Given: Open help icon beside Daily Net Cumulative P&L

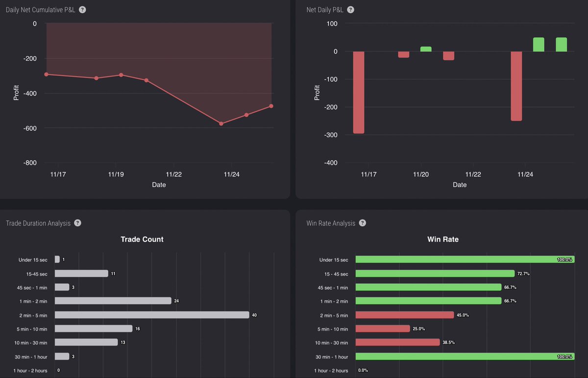Looking at the screenshot, I should point(82,10).
